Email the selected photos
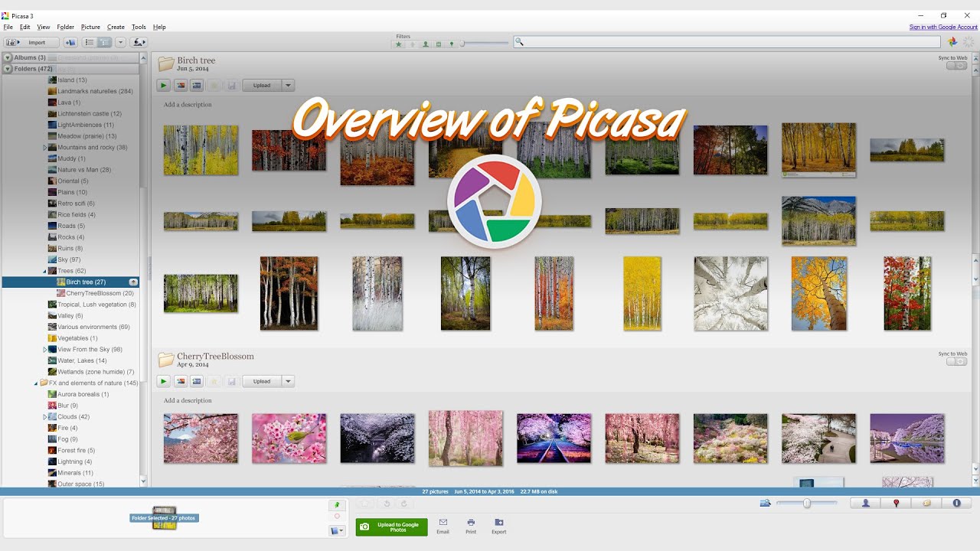This screenshot has width=980, height=551. coord(443,526)
